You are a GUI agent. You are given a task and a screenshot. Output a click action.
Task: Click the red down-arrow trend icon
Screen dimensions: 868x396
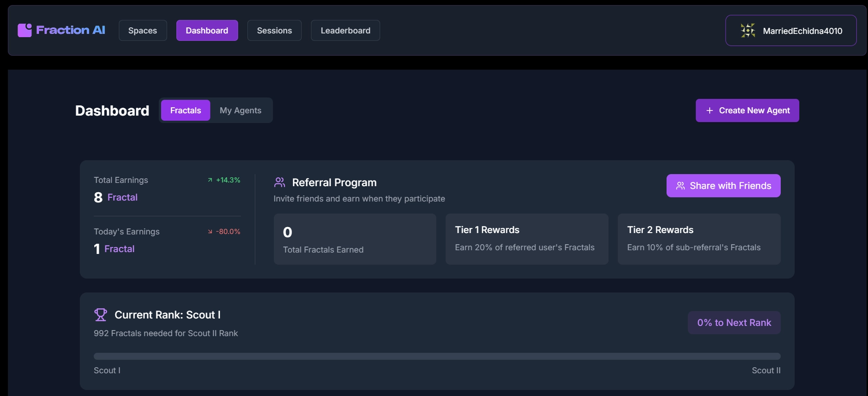[x=210, y=232]
